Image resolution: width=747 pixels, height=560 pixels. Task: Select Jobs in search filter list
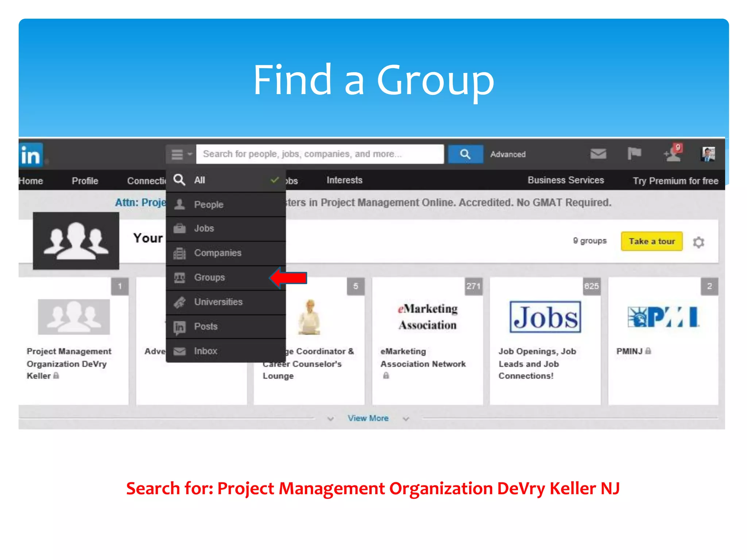226,229
